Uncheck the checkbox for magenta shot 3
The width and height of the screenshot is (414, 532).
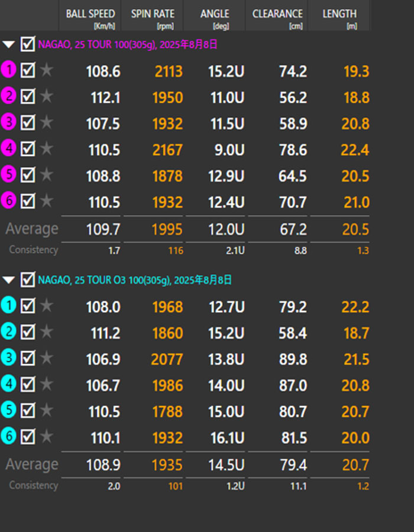(x=28, y=123)
